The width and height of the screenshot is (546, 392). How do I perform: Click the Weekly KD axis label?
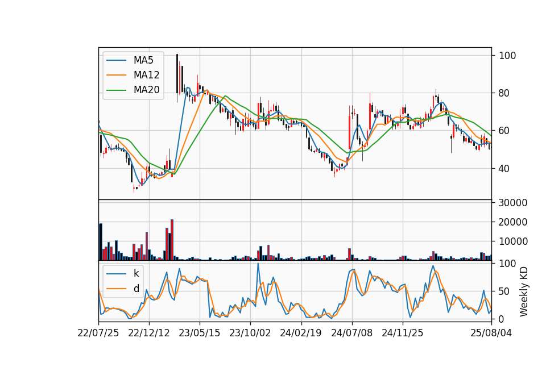point(524,291)
